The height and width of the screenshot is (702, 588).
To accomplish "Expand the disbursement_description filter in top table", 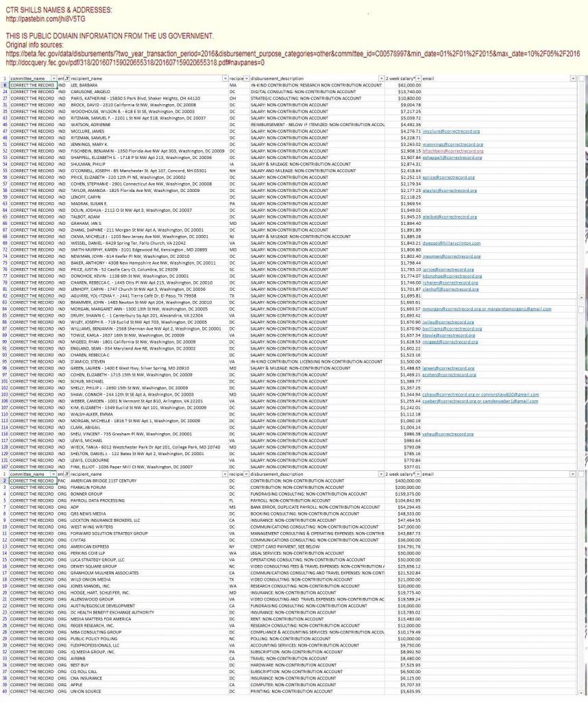I will tap(381, 79).
